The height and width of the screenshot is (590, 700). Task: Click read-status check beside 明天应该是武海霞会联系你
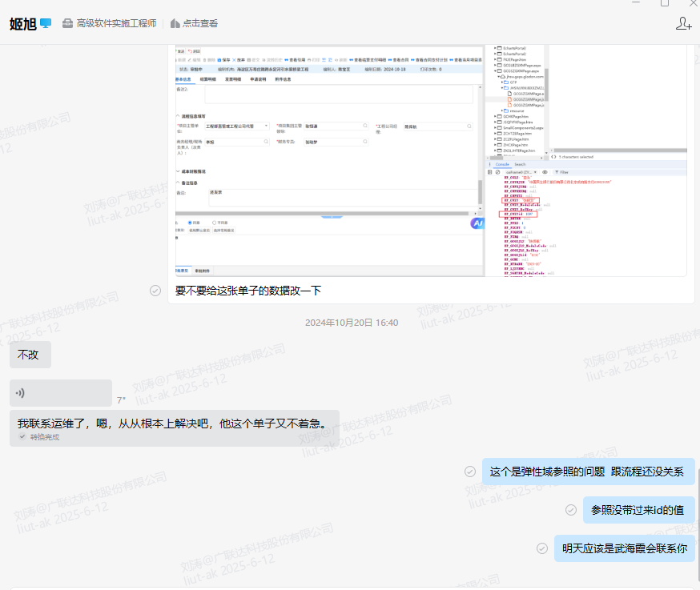coord(542,548)
